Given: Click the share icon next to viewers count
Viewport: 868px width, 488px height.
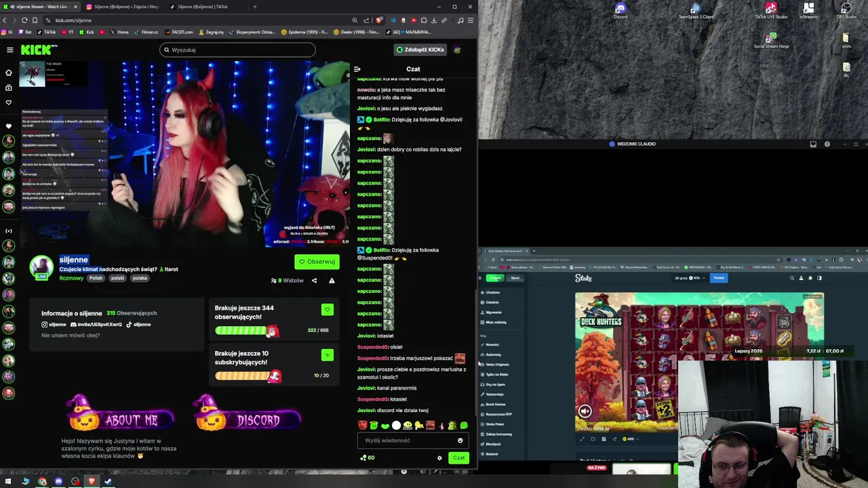Looking at the screenshot, I should [314, 281].
